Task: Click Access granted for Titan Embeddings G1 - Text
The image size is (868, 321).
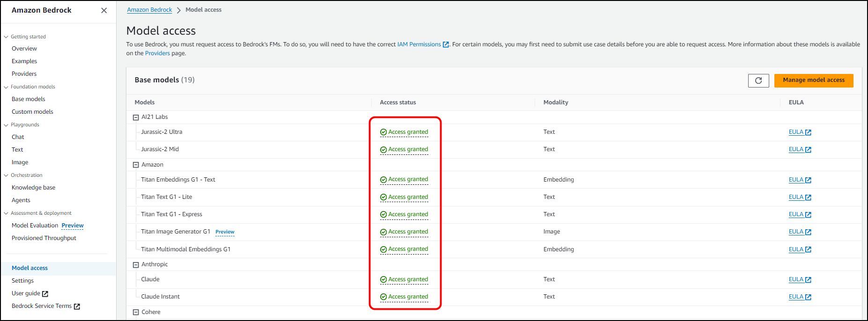Action: pyautogui.click(x=404, y=180)
